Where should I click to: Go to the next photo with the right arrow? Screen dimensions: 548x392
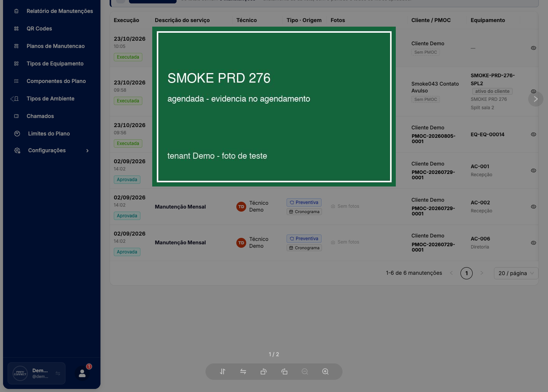coord(536,99)
